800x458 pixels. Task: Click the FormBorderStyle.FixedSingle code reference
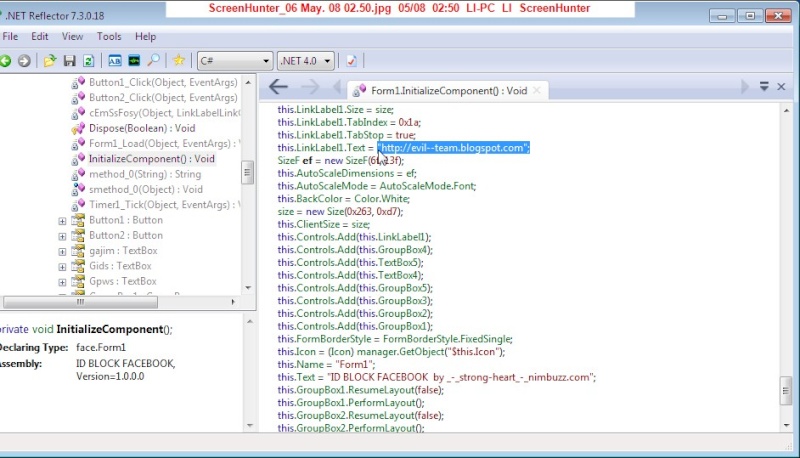pos(447,339)
